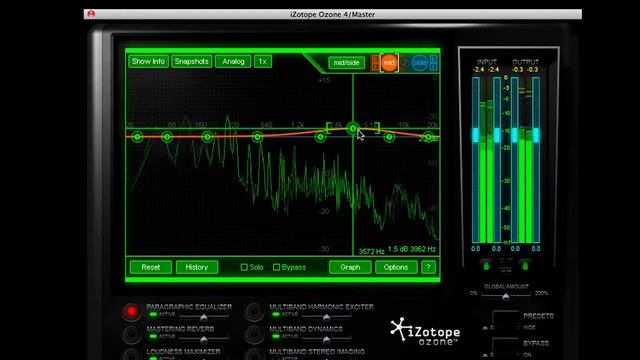Click the '1.5 dB 3962 Hz' readout
Viewport: 640px width, 360px height.
(x=412, y=249)
